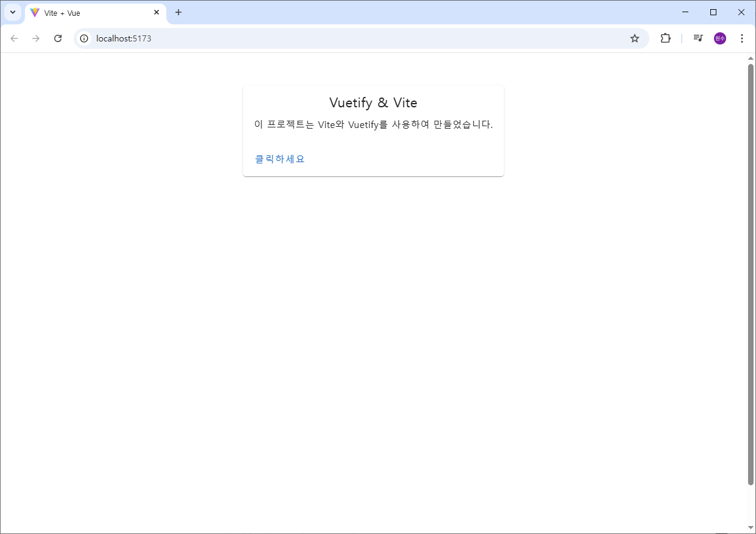Screen dimensions: 756x534
Task: Reload the localhost page
Action: click(58, 38)
